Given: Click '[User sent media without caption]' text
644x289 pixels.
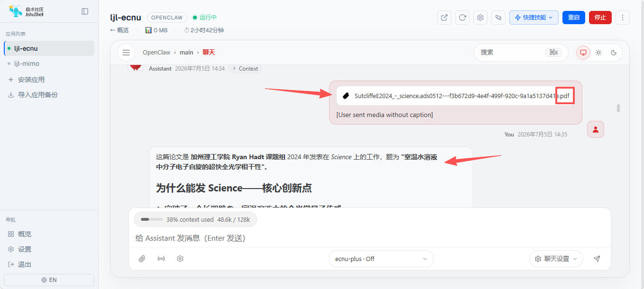Looking at the screenshot, I should (385, 115).
